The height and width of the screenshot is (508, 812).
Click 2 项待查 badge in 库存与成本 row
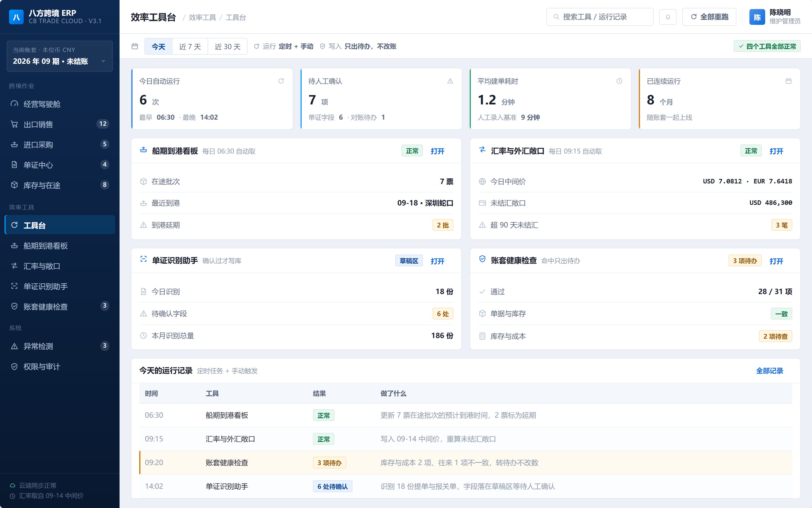[x=775, y=336]
